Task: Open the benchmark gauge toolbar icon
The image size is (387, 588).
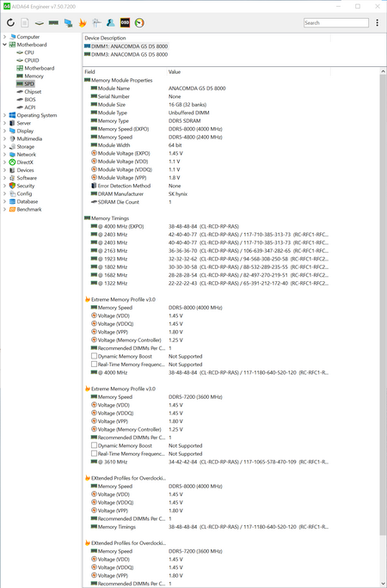Action: [x=139, y=23]
